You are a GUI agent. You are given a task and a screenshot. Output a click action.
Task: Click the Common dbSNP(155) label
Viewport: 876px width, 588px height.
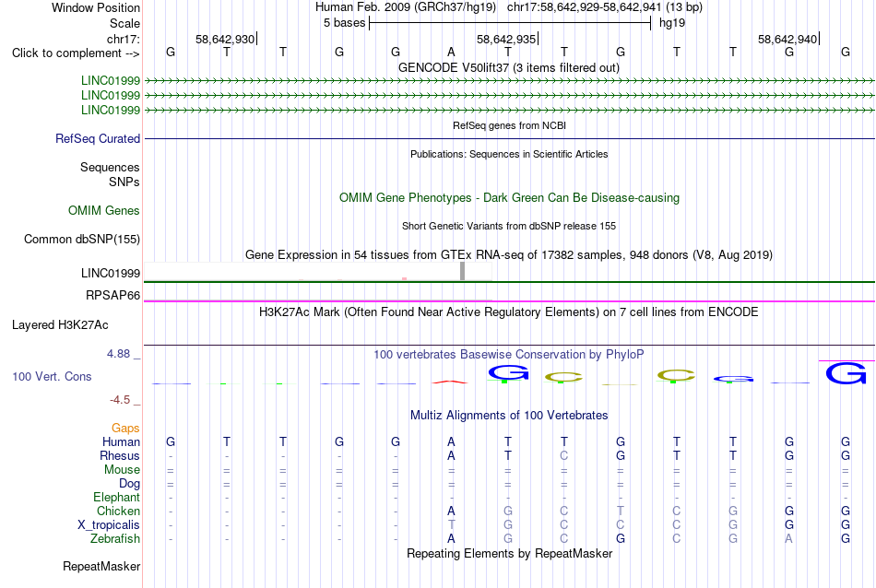point(82,239)
